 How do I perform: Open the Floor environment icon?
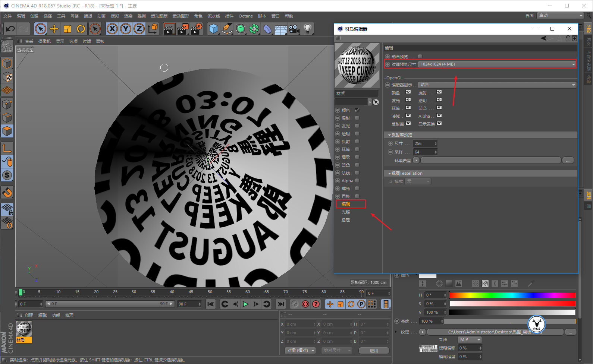pyautogui.click(x=281, y=29)
